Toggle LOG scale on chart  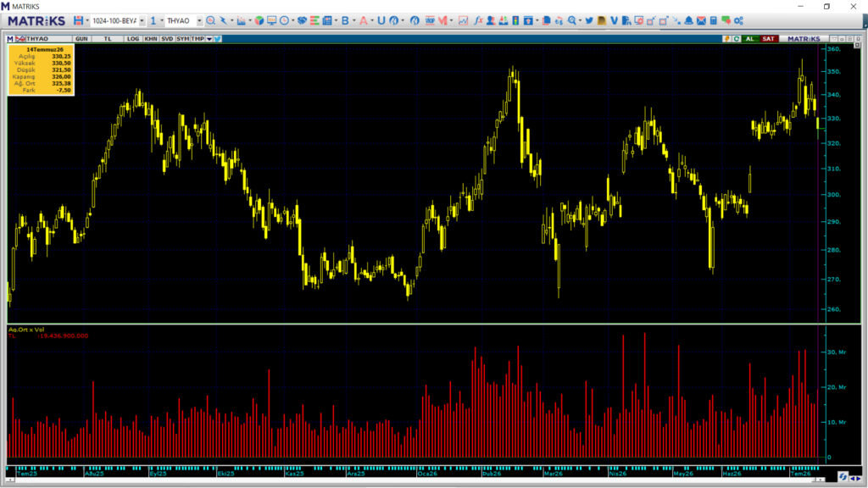133,39
